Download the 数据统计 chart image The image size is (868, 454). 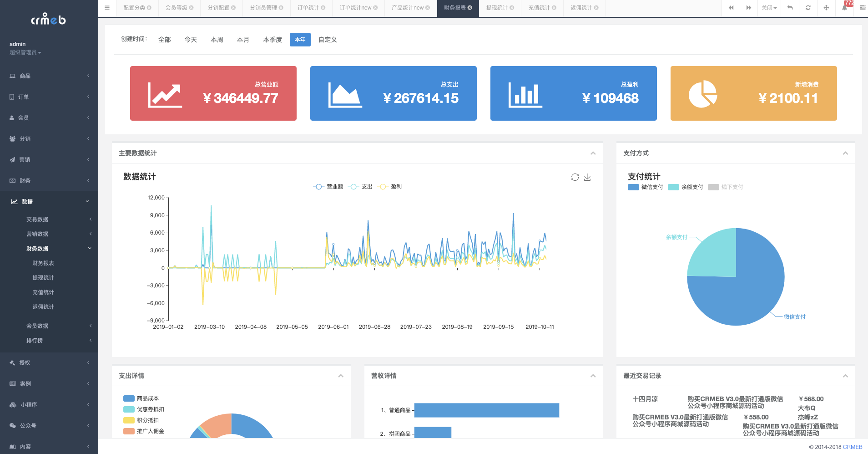[x=587, y=177]
